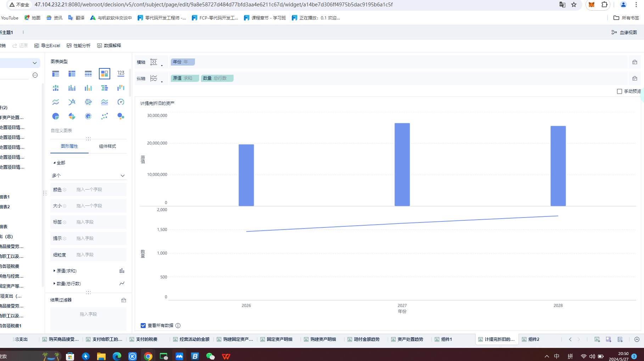The image size is (644, 361).
Task: Toggle the 手动预览 manual preview checkbox
Action: click(620, 91)
